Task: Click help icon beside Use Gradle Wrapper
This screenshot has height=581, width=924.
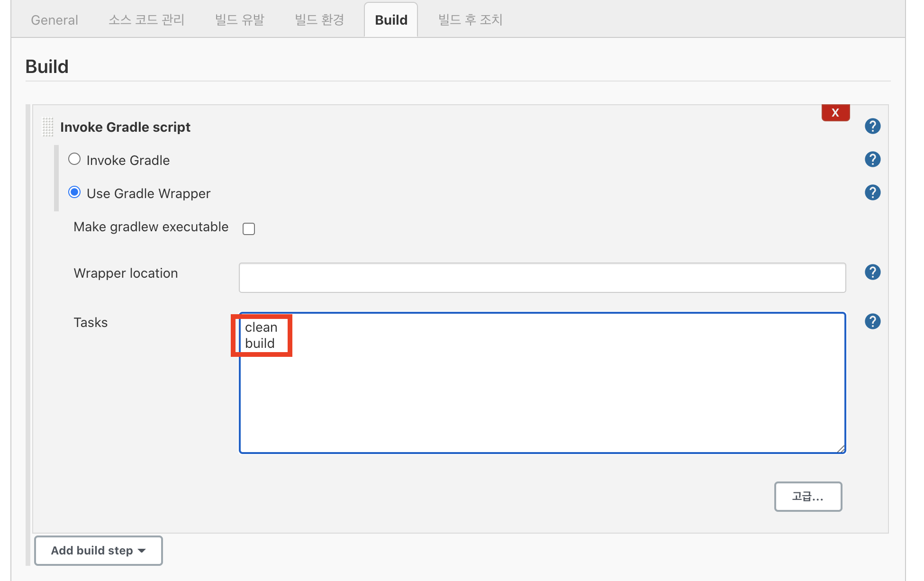Action: (872, 192)
